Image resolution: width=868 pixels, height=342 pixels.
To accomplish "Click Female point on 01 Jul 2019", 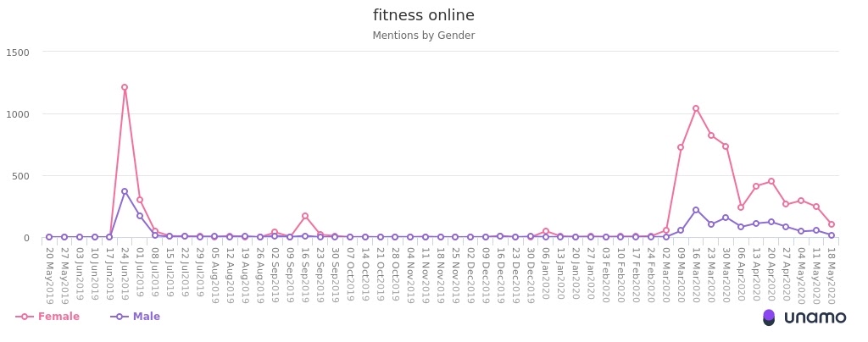I will [140, 200].
